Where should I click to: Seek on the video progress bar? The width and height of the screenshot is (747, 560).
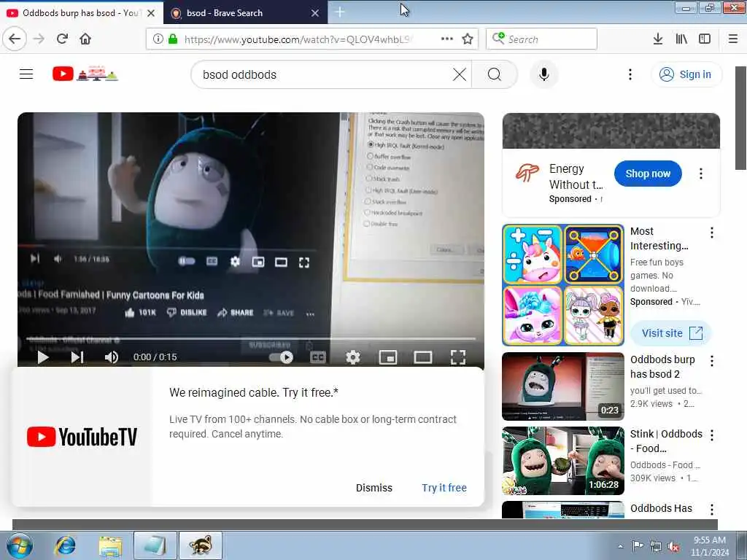click(x=251, y=338)
